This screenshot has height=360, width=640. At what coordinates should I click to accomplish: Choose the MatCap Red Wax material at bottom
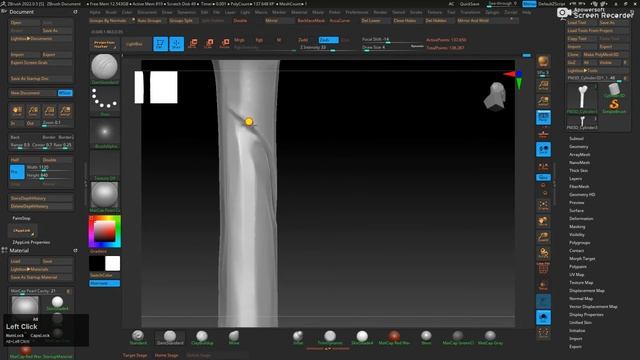pyautogui.click(x=394, y=338)
